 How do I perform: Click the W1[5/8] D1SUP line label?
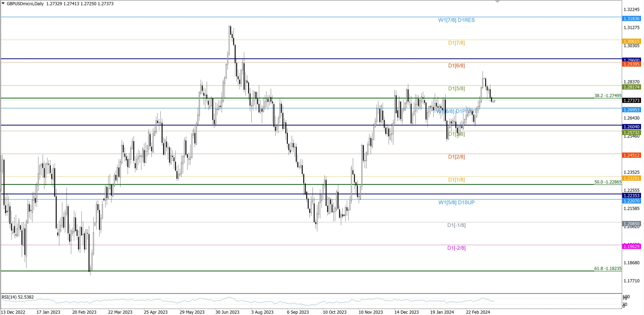coord(456,202)
